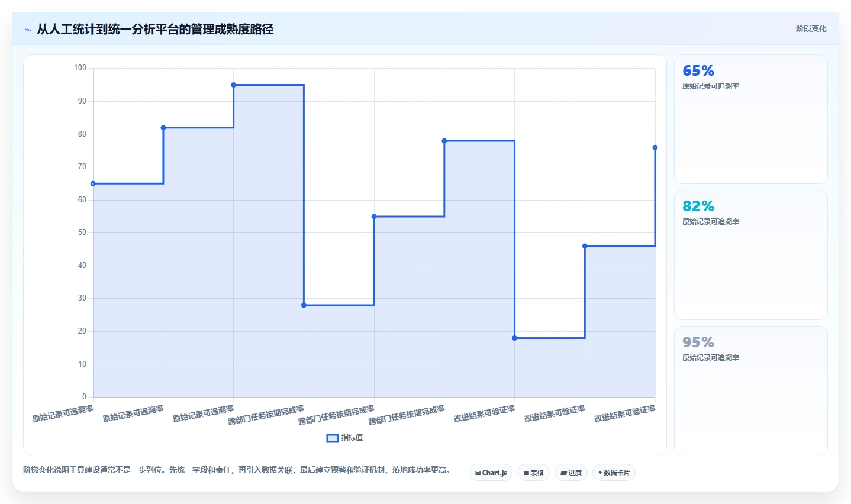The image size is (851, 504).
Task: Click the icon inside the 进度 tag
Action: tap(563, 473)
